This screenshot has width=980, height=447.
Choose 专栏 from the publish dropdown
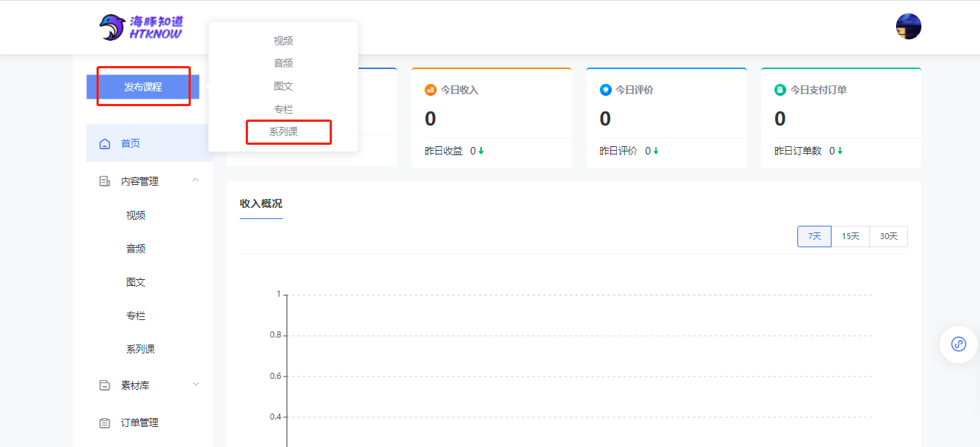click(x=284, y=109)
